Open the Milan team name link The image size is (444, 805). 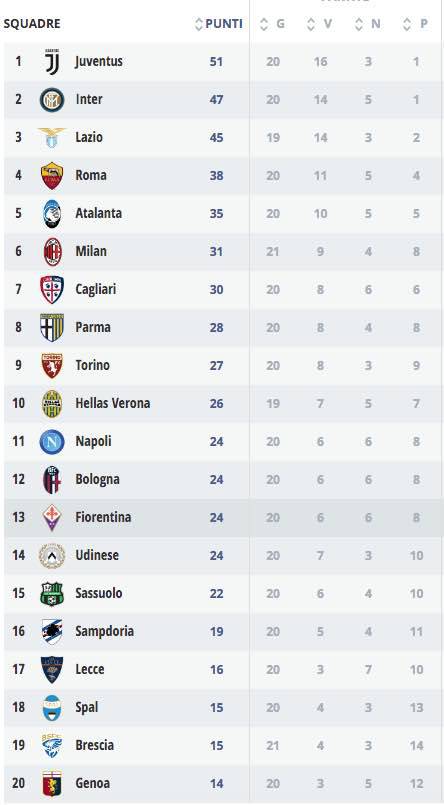pyautogui.click(x=91, y=251)
